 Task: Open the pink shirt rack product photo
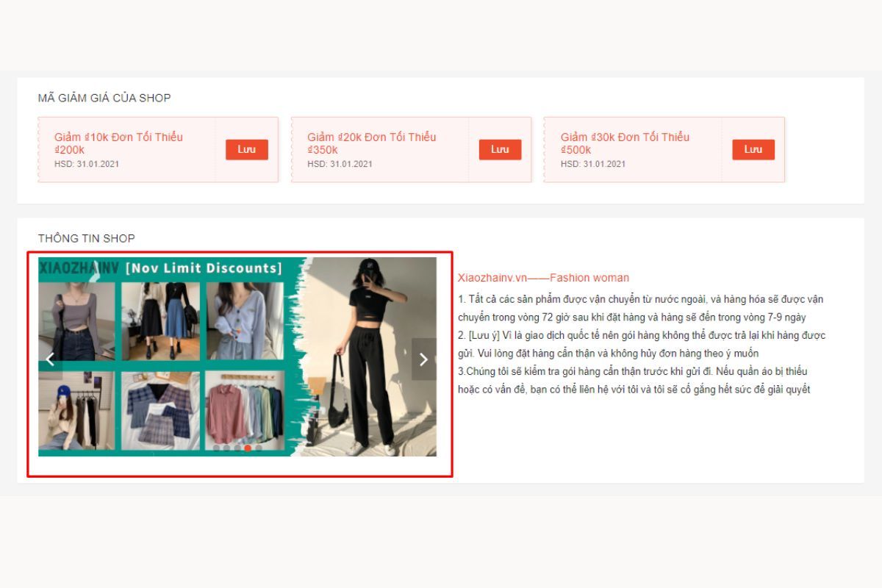pyautogui.click(x=245, y=411)
